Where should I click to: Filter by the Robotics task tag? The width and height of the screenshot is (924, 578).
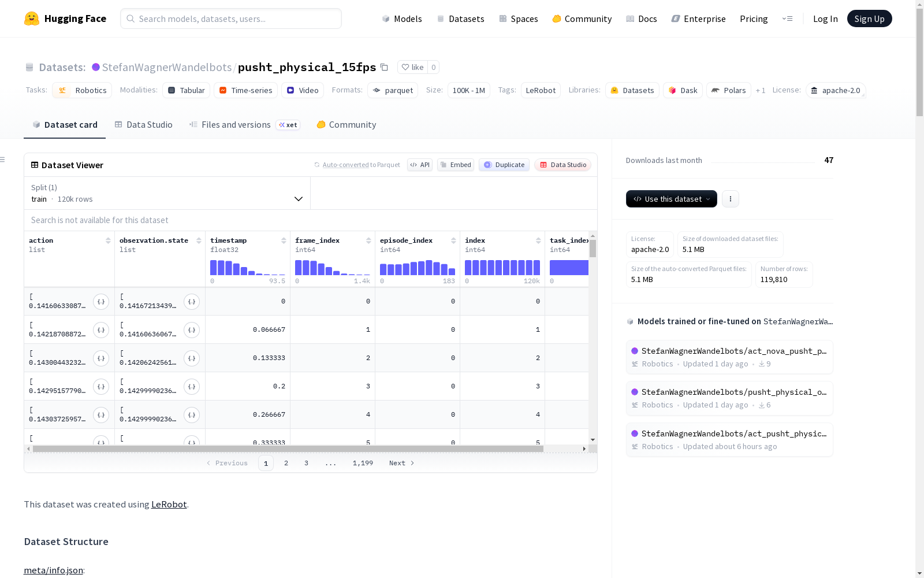(x=82, y=90)
